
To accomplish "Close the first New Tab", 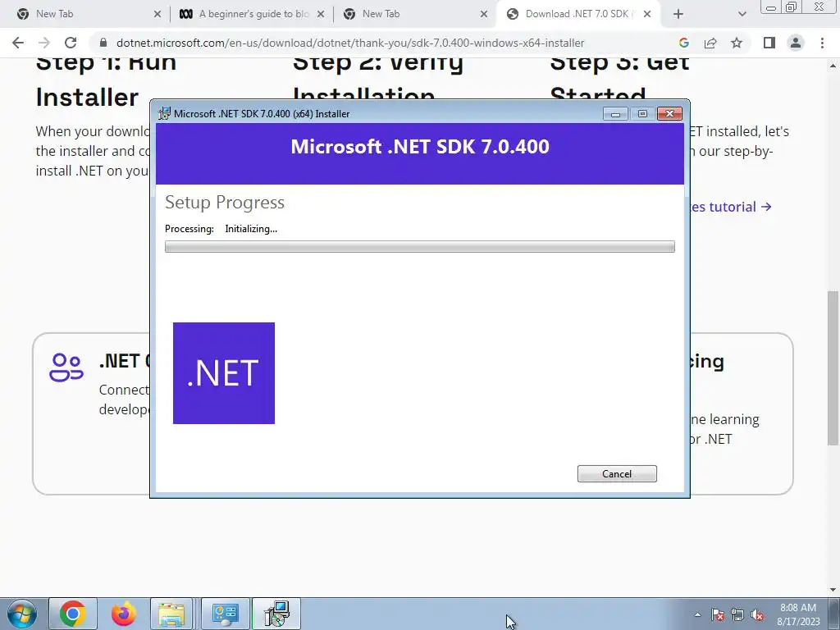I will tap(157, 14).
